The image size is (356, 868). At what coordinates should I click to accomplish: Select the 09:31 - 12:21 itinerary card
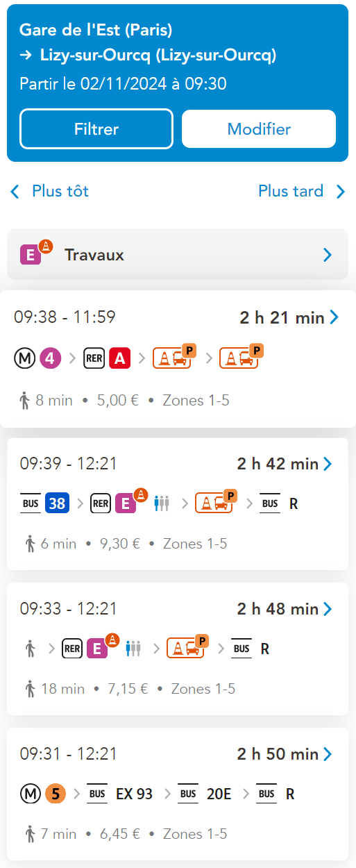click(178, 794)
